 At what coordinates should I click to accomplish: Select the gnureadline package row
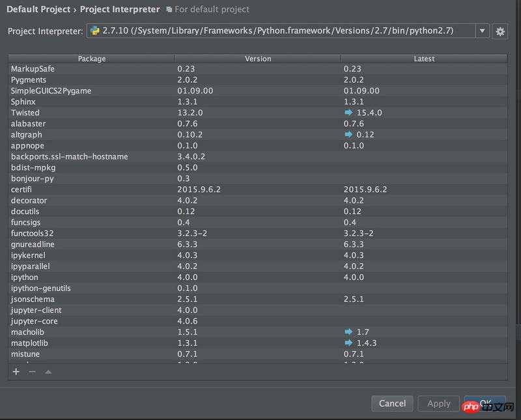pyautogui.click(x=258, y=244)
